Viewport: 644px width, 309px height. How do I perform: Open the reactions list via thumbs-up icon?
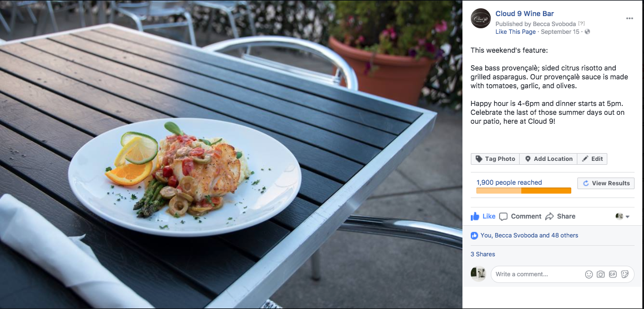[x=474, y=236]
